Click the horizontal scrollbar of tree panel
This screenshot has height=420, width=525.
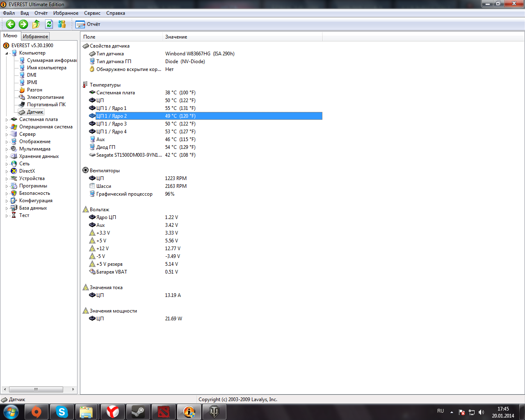pos(36,389)
